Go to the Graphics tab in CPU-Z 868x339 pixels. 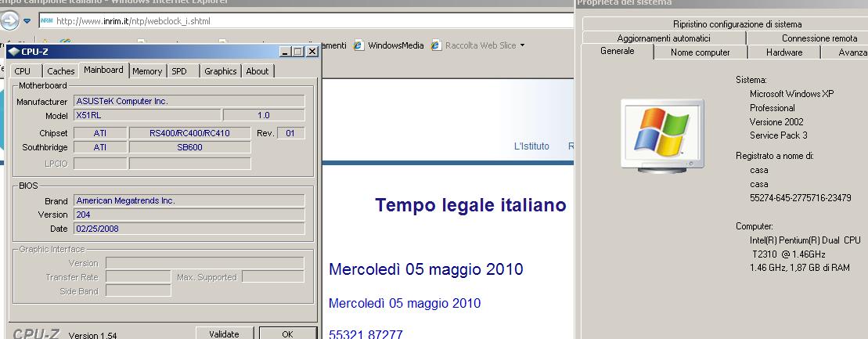coord(220,71)
